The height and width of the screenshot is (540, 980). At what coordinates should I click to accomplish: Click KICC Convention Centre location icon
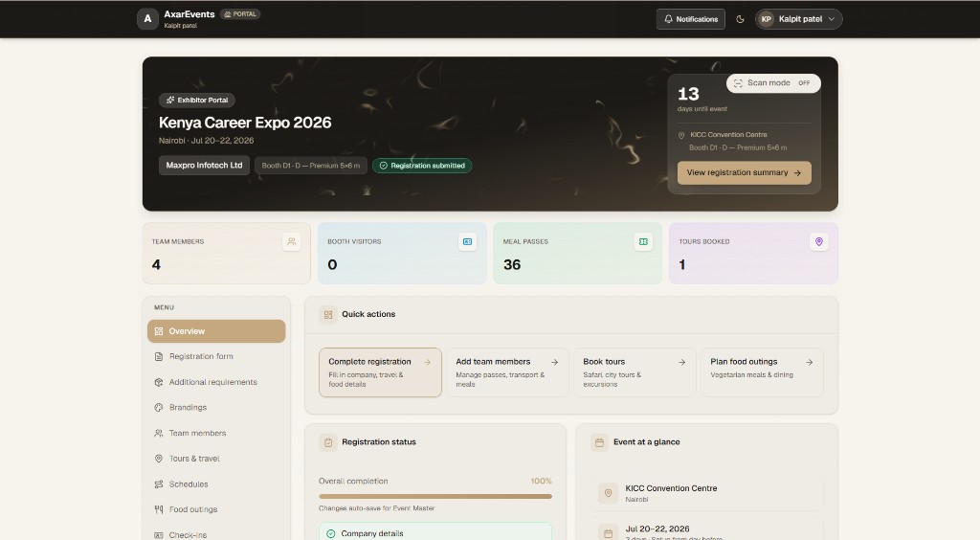point(608,493)
